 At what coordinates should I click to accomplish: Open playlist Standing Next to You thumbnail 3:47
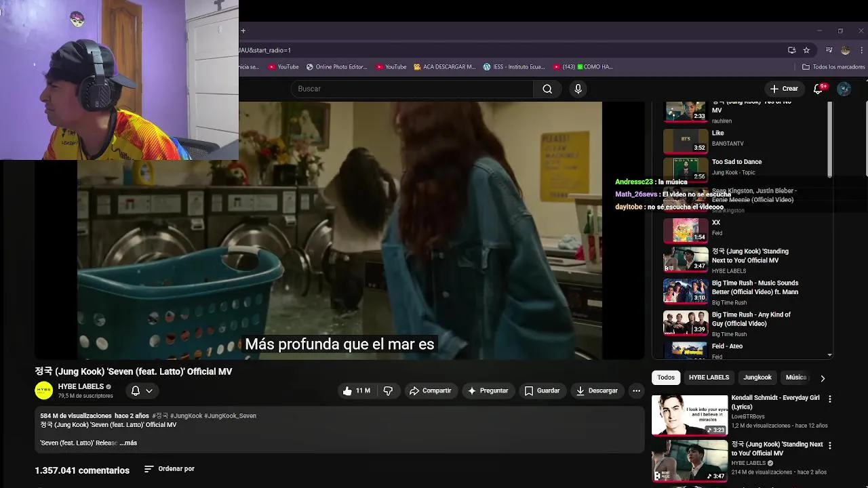point(686,260)
